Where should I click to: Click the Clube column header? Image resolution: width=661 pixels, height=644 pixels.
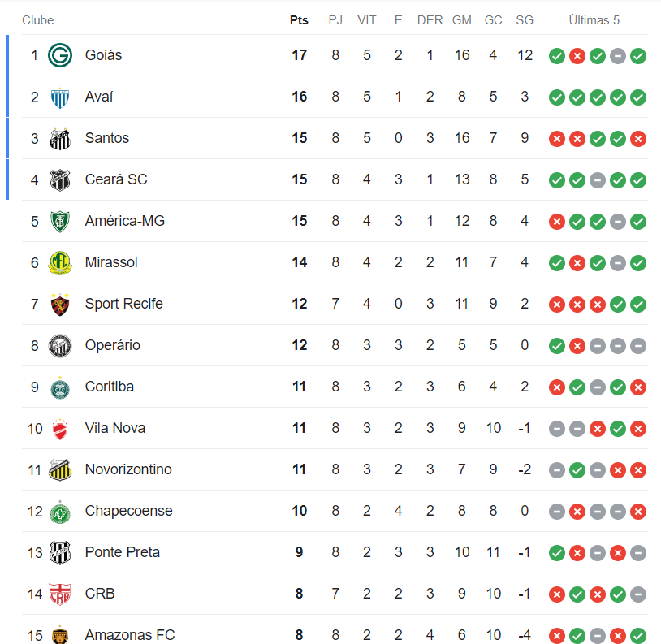coord(38,19)
